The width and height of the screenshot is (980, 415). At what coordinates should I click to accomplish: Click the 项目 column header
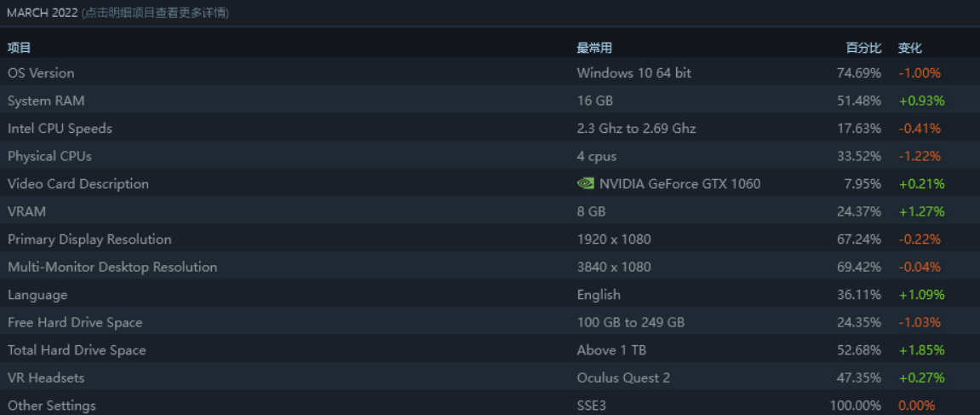coord(19,48)
